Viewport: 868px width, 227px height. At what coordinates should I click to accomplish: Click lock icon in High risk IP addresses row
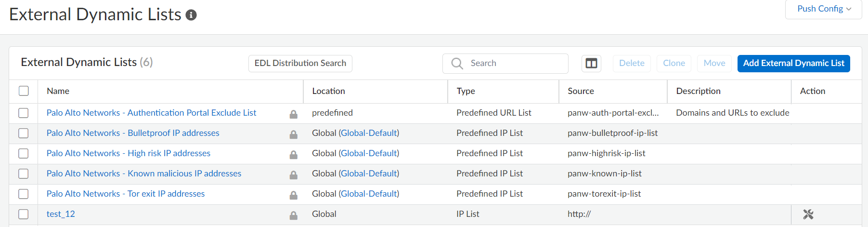pos(293,155)
